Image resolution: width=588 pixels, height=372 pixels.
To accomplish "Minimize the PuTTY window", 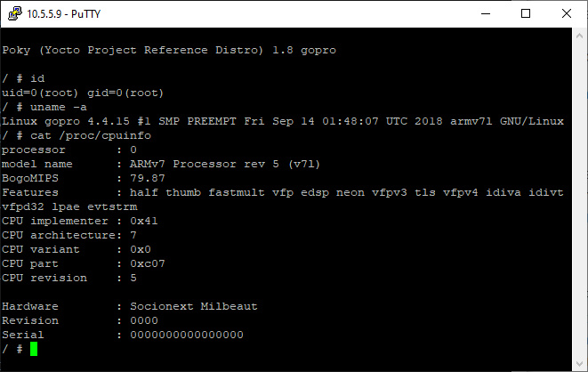I will (486, 13).
